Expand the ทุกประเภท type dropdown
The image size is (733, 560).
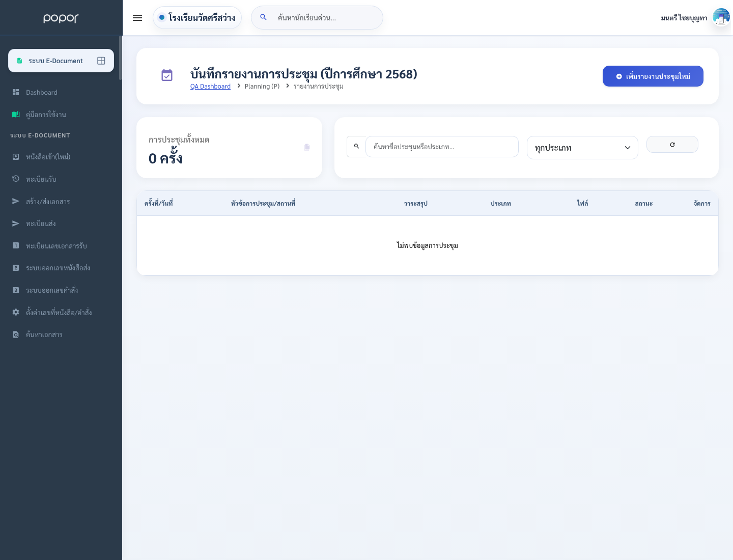click(x=582, y=148)
